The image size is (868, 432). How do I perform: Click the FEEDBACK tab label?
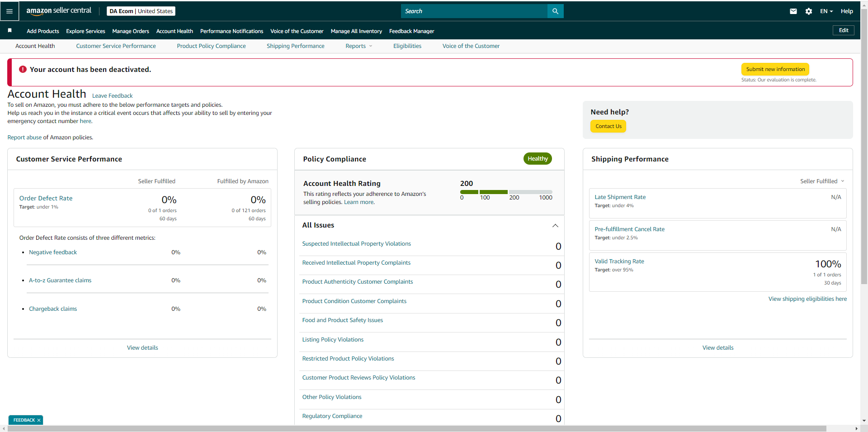pyautogui.click(x=24, y=420)
